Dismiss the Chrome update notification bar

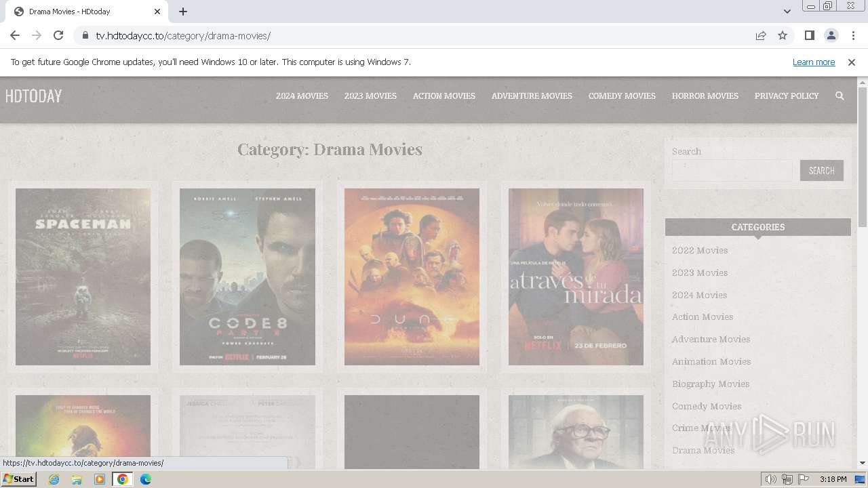click(x=852, y=62)
